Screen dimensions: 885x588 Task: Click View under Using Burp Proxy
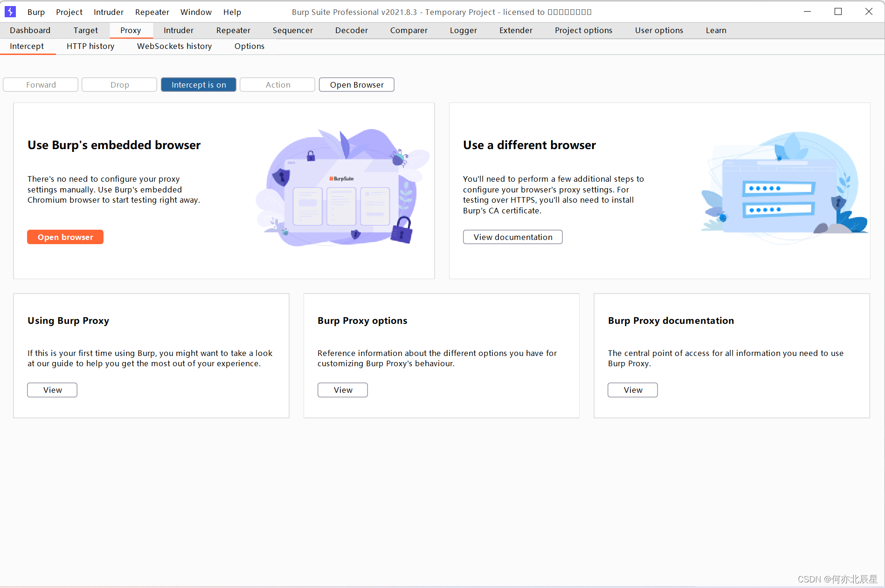click(x=52, y=390)
